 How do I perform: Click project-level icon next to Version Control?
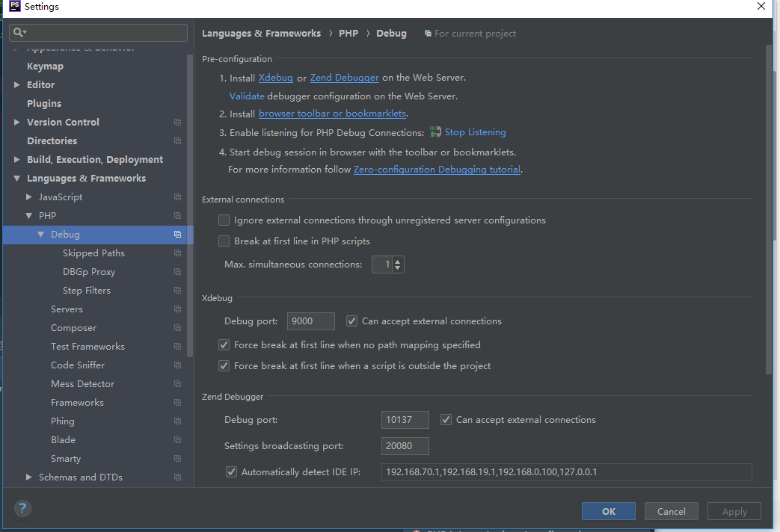coord(177,123)
